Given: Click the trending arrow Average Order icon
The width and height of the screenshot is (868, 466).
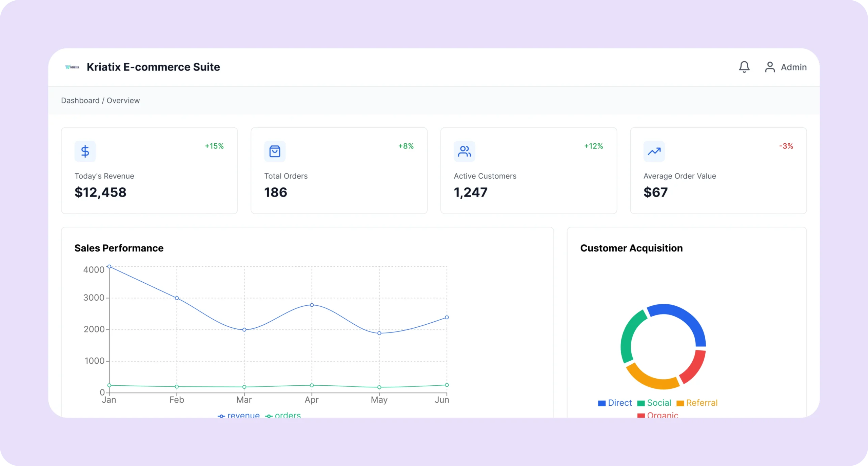Looking at the screenshot, I should pyautogui.click(x=654, y=151).
